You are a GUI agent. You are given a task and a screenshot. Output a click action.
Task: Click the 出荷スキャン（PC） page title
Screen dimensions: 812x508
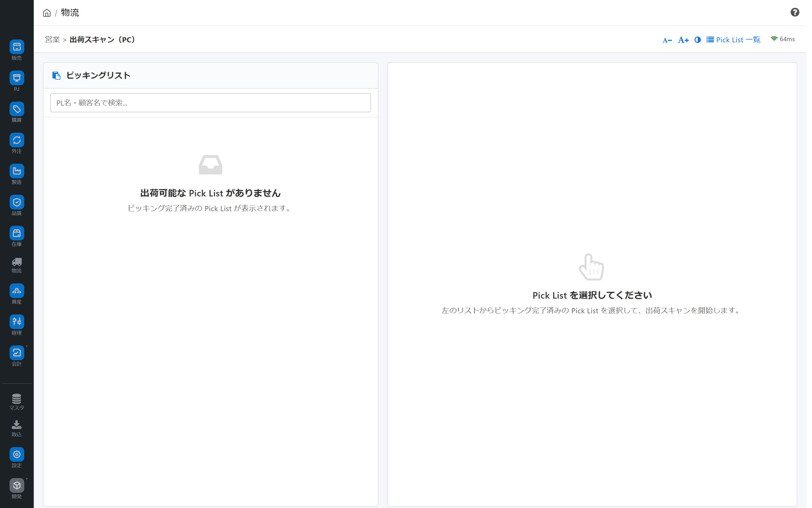pyautogui.click(x=104, y=40)
